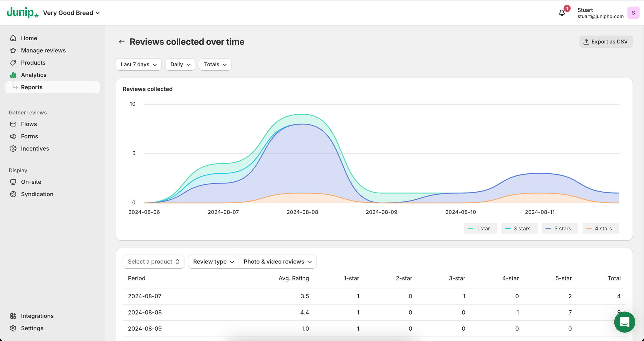Select Analytics menu item
The height and width of the screenshot is (341, 644).
(34, 75)
